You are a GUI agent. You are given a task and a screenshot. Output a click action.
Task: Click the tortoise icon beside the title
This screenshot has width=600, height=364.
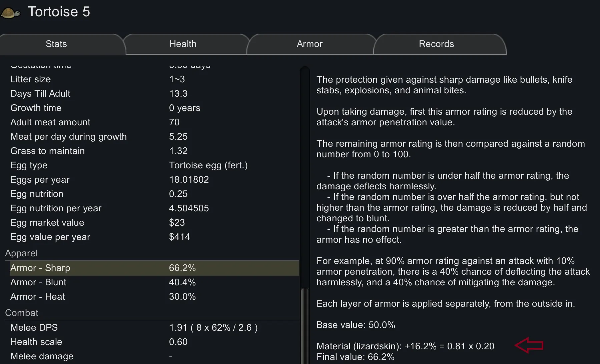pyautogui.click(x=11, y=13)
